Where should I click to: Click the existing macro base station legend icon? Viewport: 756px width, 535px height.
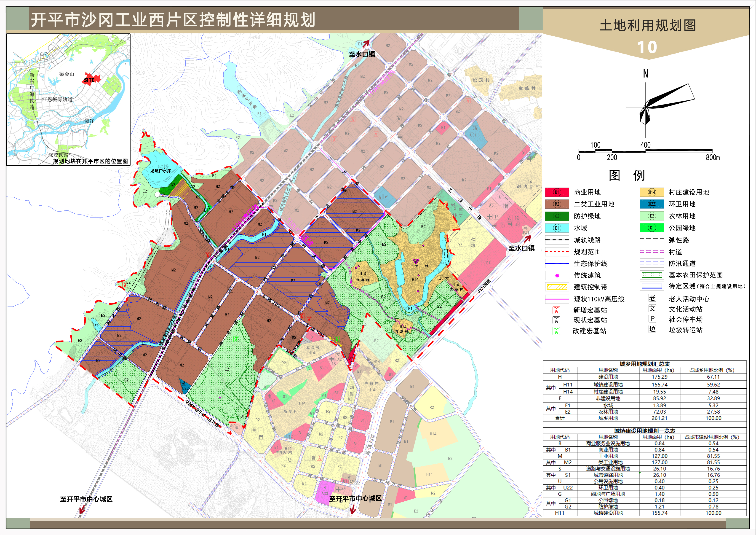pos(556,320)
